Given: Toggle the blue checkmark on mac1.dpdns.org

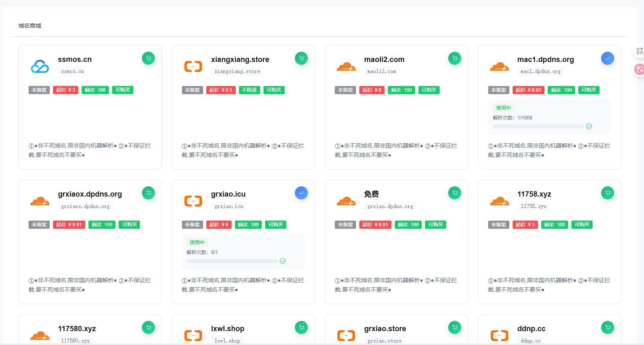Looking at the screenshot, I should pos(607,58).
